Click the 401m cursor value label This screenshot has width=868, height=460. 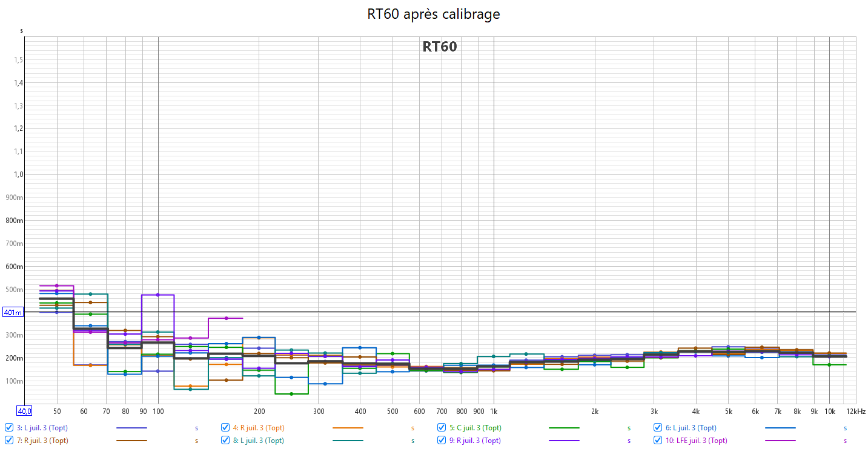pyautogui.click(x=13, y=313)
